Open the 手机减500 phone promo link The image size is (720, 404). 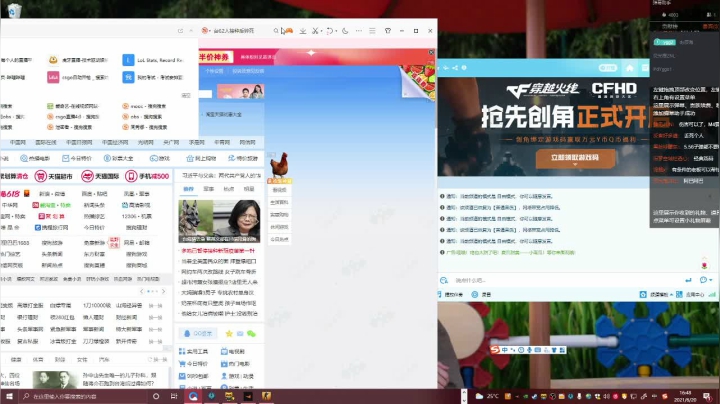click(147, 176)
